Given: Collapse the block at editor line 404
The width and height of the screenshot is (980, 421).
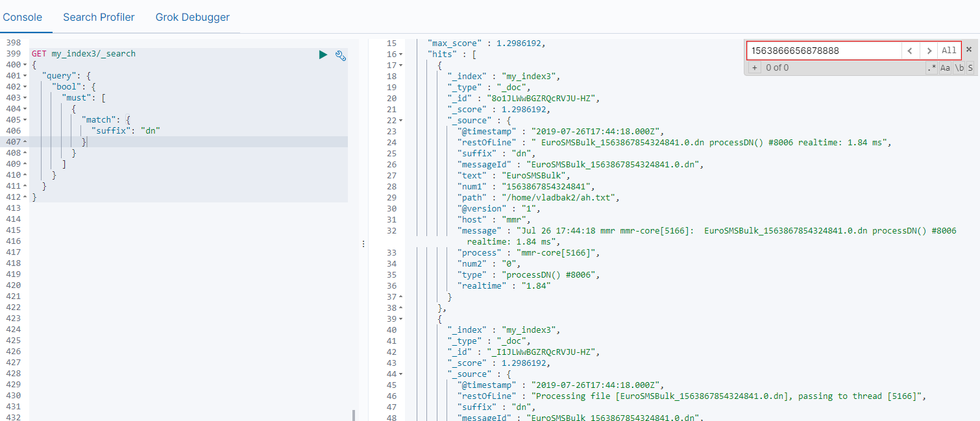Looking at the screenshot, I should [x=25, y=109].
